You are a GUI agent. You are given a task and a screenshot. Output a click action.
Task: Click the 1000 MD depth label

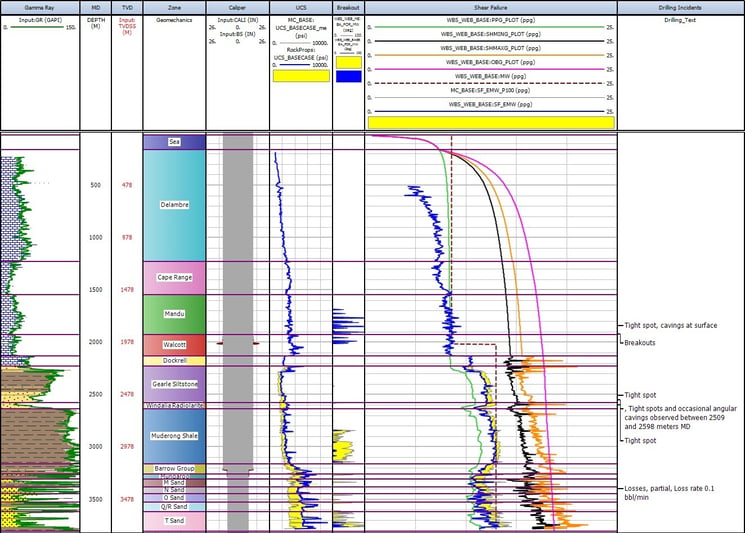click(x=96, y=238)
